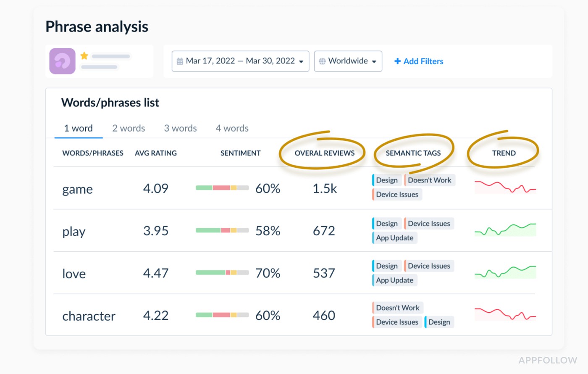Open the date range dropdown chevron
This screenshot has height=374, width=588.
[301, 61]
